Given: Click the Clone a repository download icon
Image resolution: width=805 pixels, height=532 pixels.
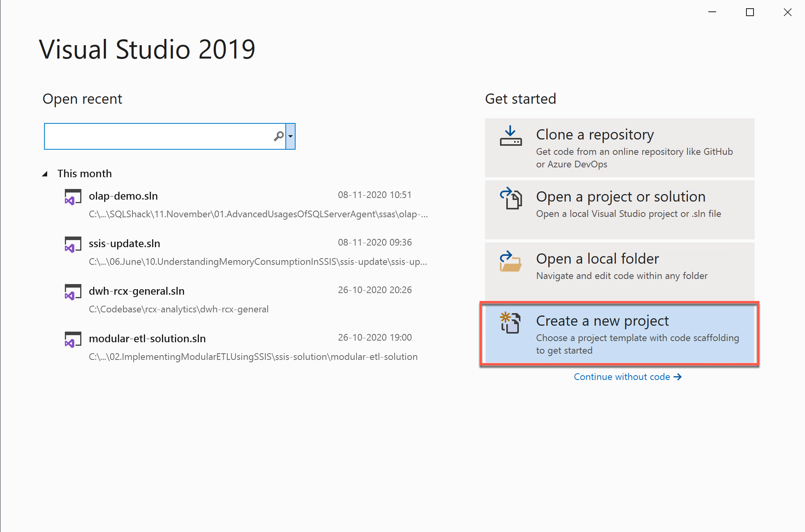Looking at the screenshot, I should coord(511,136).
